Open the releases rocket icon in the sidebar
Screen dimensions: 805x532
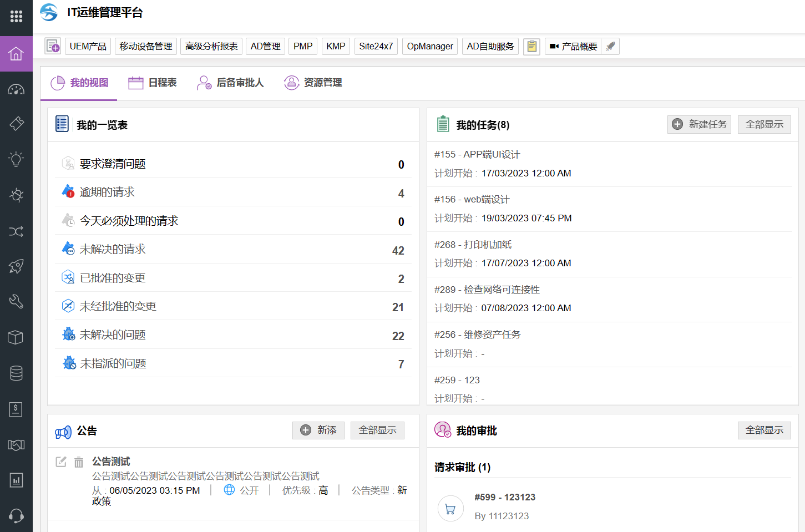[16, 266]
